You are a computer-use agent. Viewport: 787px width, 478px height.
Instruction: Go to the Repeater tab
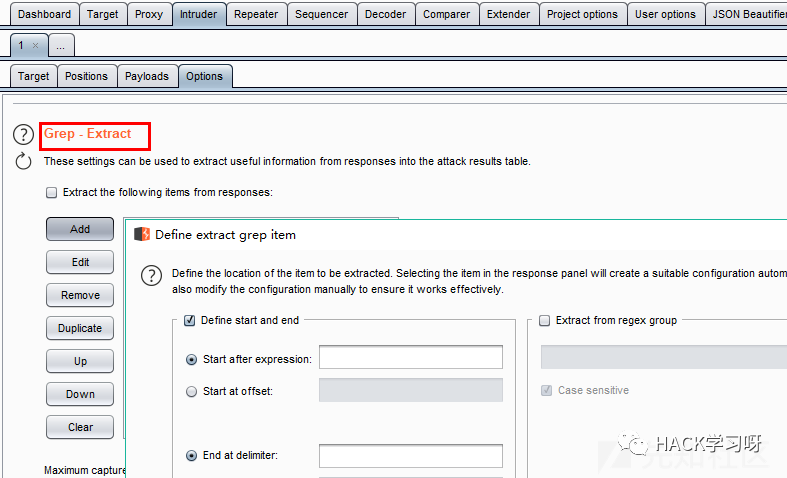[256, 15]
